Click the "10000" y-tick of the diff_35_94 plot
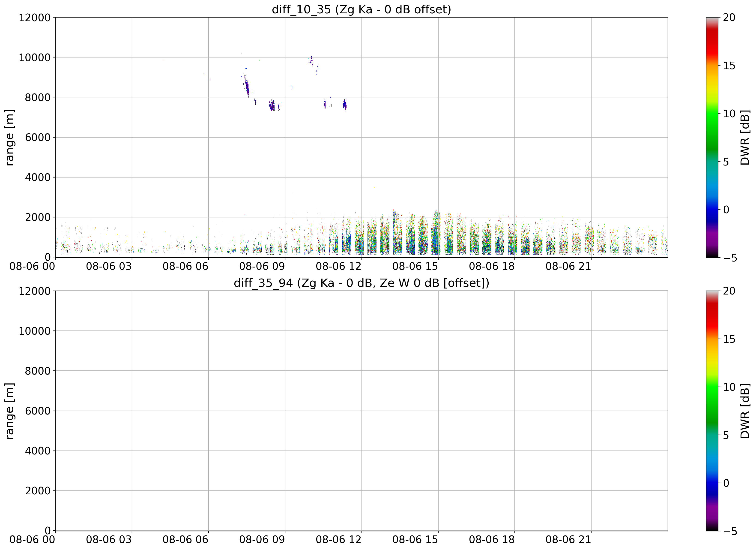 click(34, 331)
